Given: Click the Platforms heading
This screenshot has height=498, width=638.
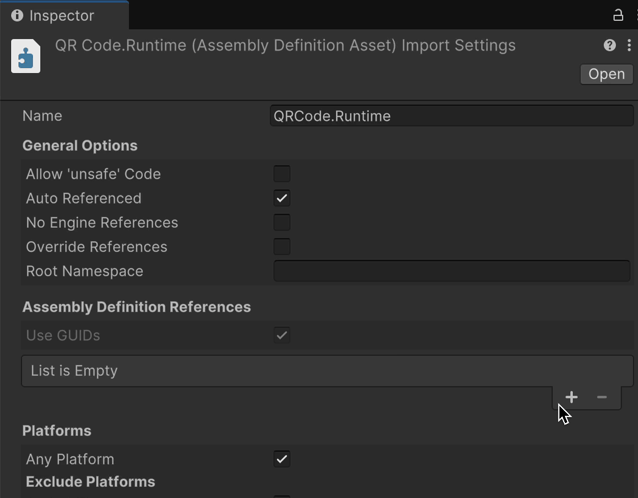Looking at the screenshot, I should point(57,430).
